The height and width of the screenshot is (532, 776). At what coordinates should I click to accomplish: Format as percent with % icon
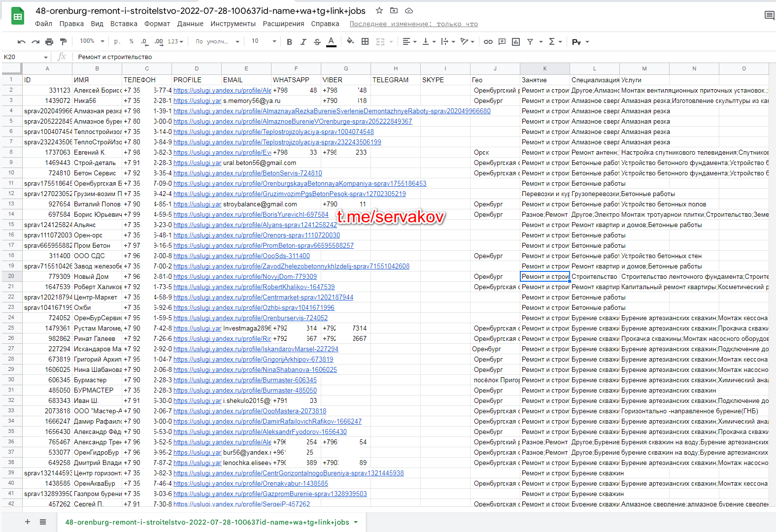point(132,41)
